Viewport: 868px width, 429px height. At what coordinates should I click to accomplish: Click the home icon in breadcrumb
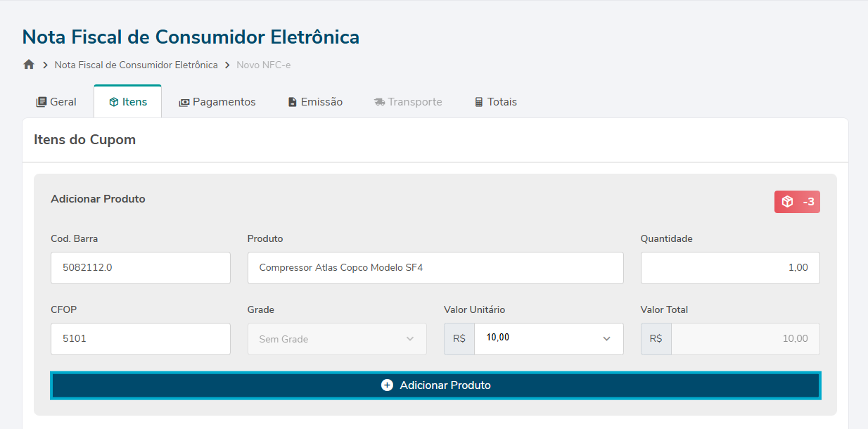pos(29,65)
